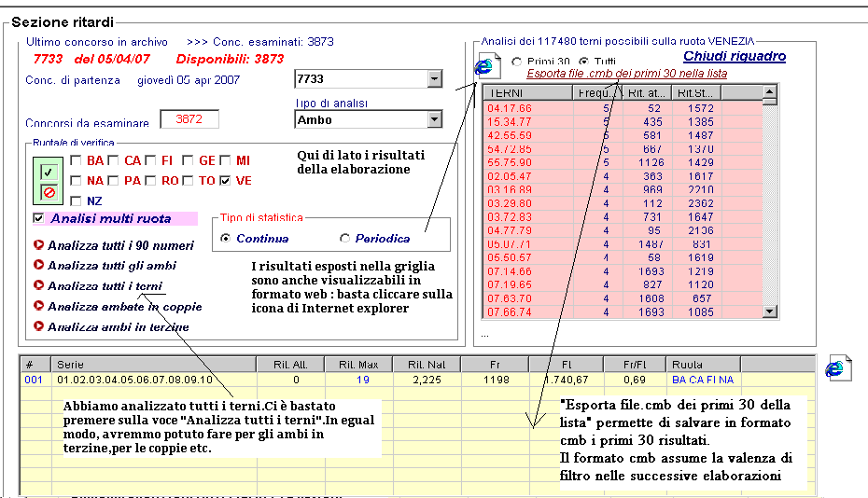Select terno row 04.77.79
The height and width of the screenshot is (498, 868).
(x=623, y=230)
